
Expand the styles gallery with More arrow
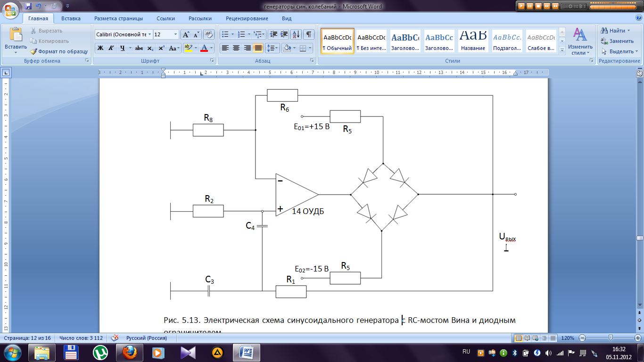[561, 50]
